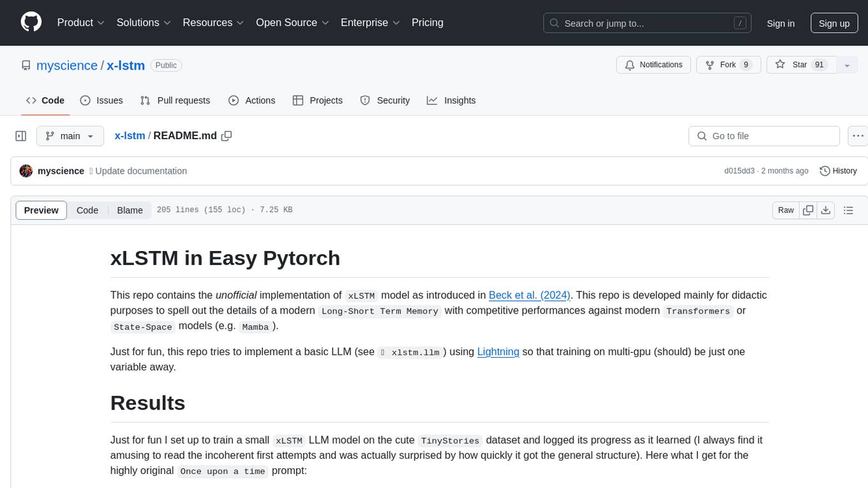868x488 pixels.
Task: Click the xlstm.llm inline code text
Action: click(410, 352)
